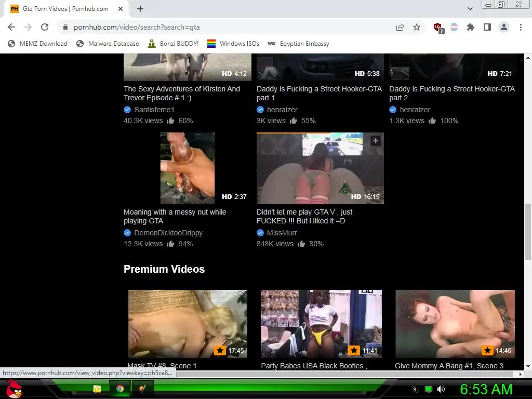The height and width of the screenshot is (399, 532).
Task: Click the Premium Videos heading
Action: pos(164,269)
